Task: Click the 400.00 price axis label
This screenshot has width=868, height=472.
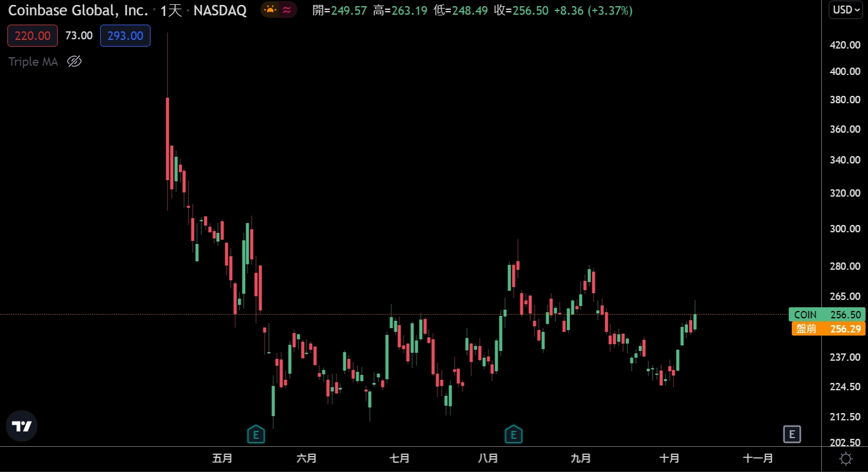Action: 845,71
